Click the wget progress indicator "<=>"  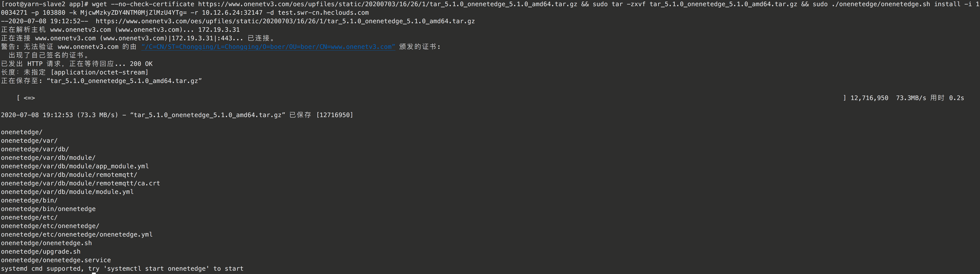click(29, 98)
